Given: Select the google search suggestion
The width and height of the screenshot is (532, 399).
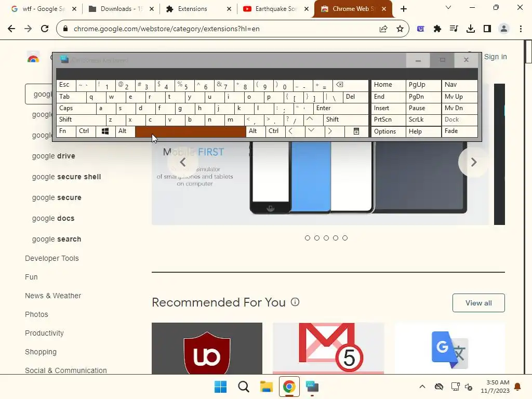Looking at the screenshot, I should [57, 239].
